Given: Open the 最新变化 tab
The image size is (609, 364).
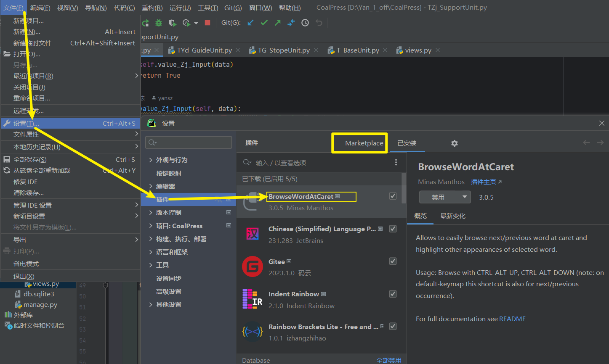Looking at the screenshot, I should tap(453, 216).
